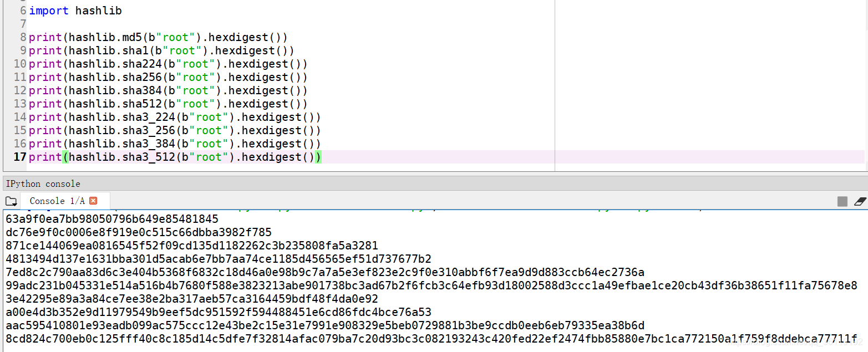Click the output hash starting with 4813494d
The width and height of the screenshot is (868, 352).
219,259
